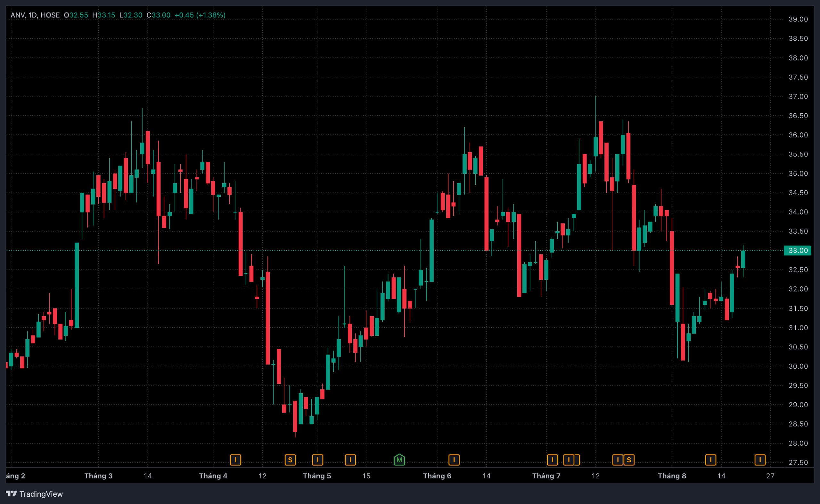The width and height of the screenshot is (820, 504).
Task: Click the 36.00 price axis label
Action: [x=798, y=135]
